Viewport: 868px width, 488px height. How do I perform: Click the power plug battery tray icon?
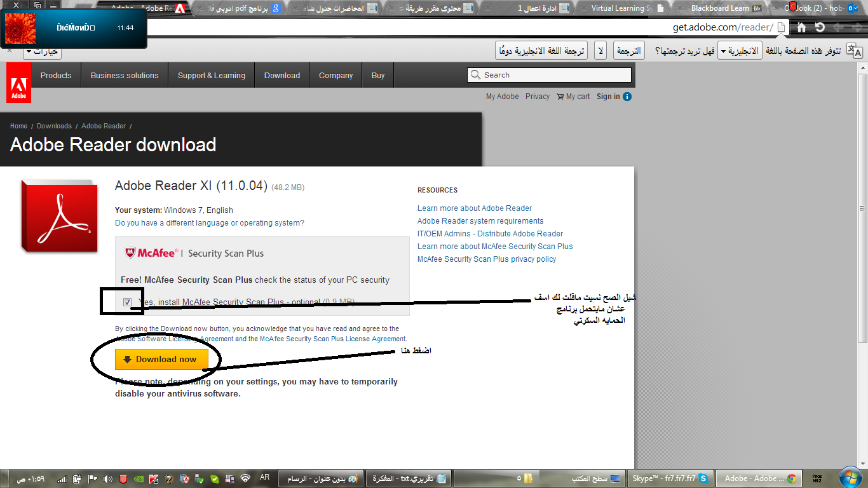(x=77, y=478)
